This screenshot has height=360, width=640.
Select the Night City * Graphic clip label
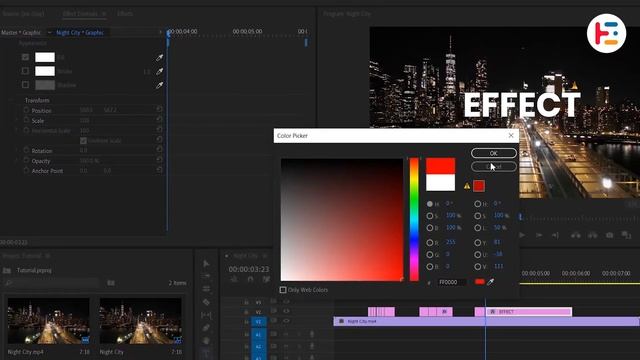[x=80, y=32]
